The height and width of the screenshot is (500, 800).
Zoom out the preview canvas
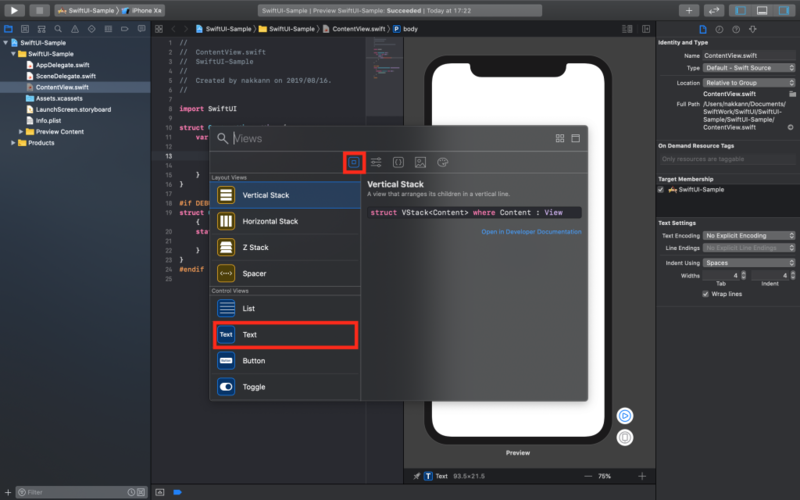tap(588, 476)
